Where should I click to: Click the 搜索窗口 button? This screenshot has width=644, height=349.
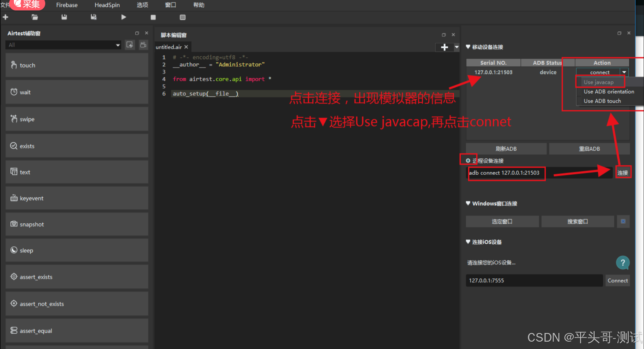tap(578, 221)
